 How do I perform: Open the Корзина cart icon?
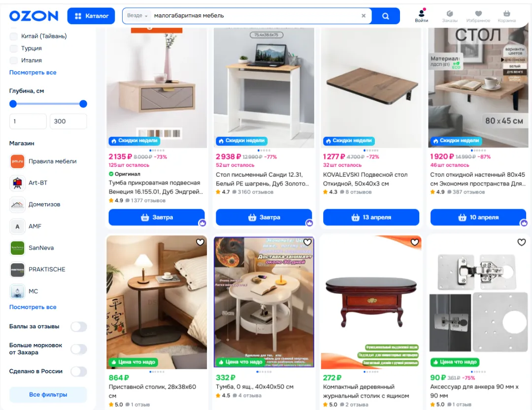click(x=506, y=16)
